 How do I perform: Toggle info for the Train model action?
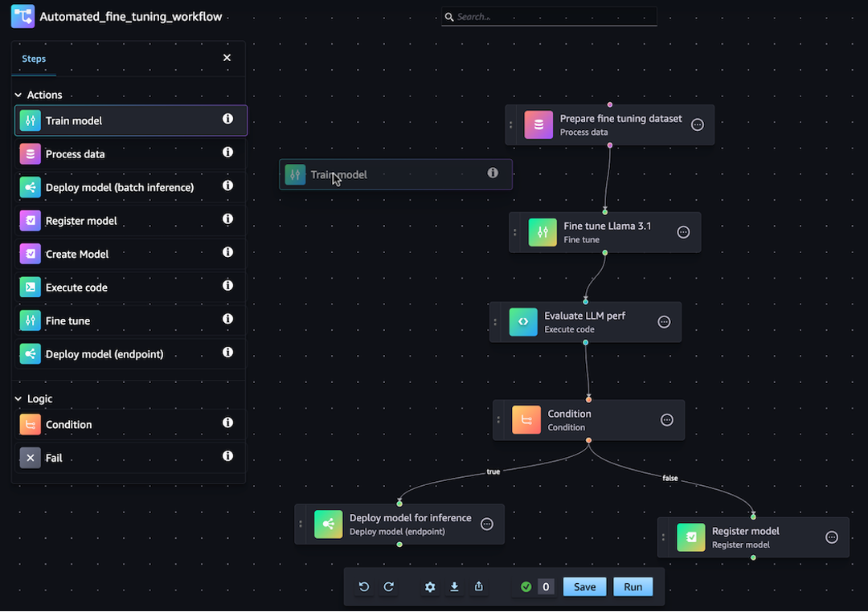click(227, 120)
